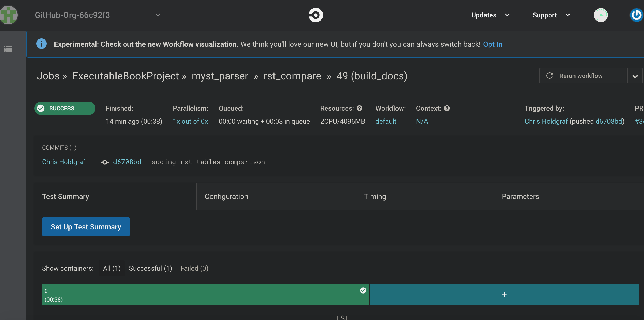Switch to the Parameters tab
This screenshot has width=644, height=320.
pyautogui.click(x=569, y=196)
